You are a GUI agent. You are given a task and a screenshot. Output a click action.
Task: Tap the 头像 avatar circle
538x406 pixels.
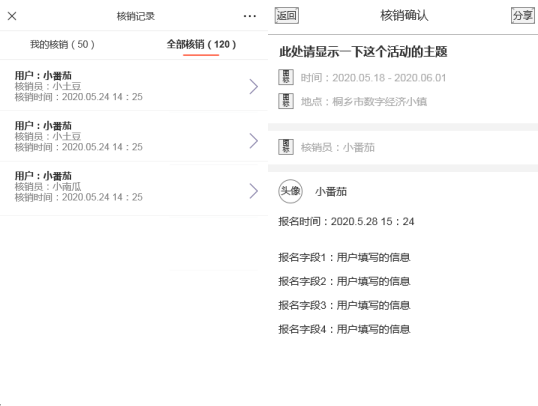pyautogui.click(x=290, y=191)
